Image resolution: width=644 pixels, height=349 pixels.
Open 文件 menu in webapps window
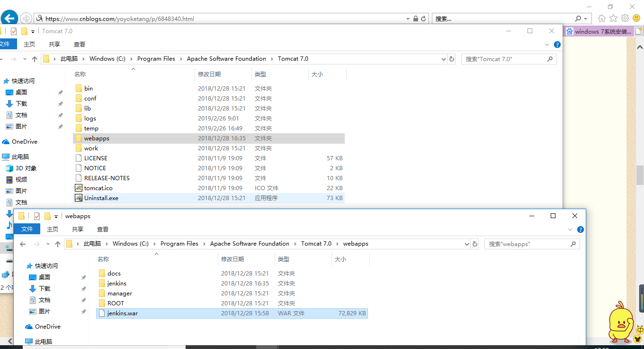point(27,229)
